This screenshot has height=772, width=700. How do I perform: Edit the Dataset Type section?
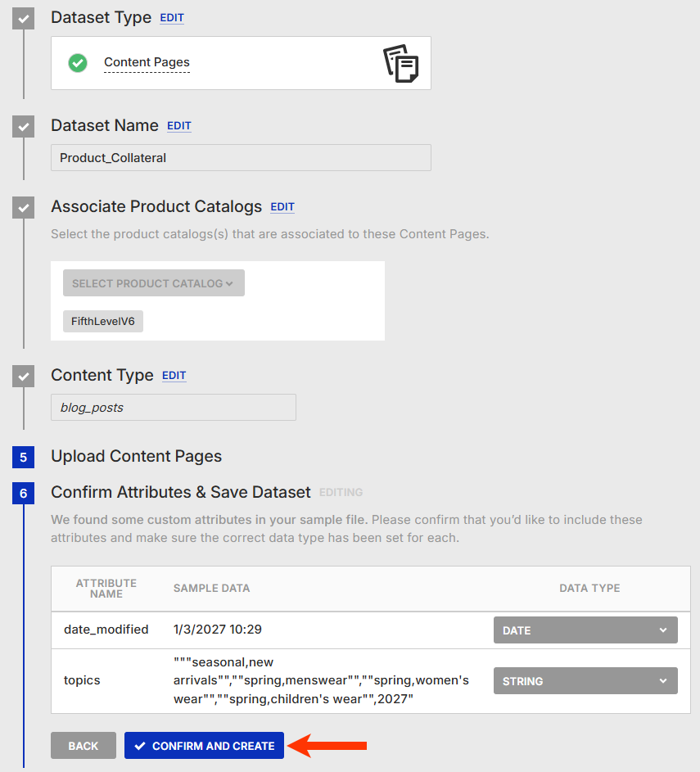(x=172, y=18)
